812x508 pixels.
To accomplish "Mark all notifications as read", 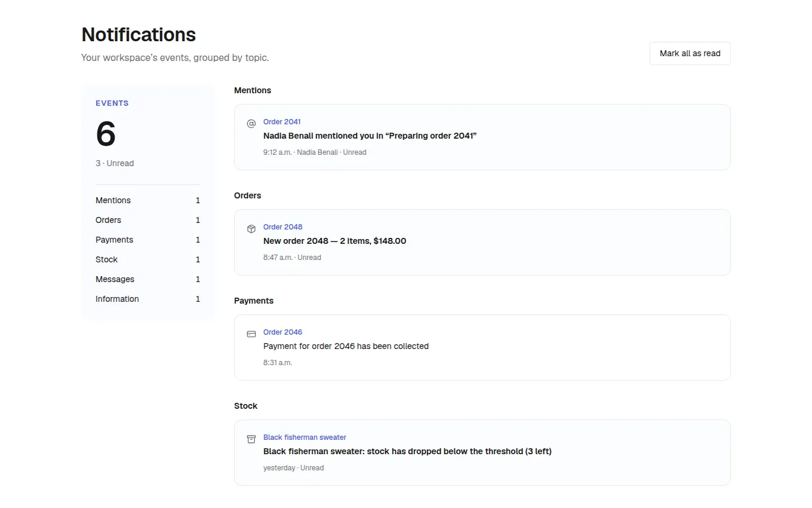I will click(690, 53).
